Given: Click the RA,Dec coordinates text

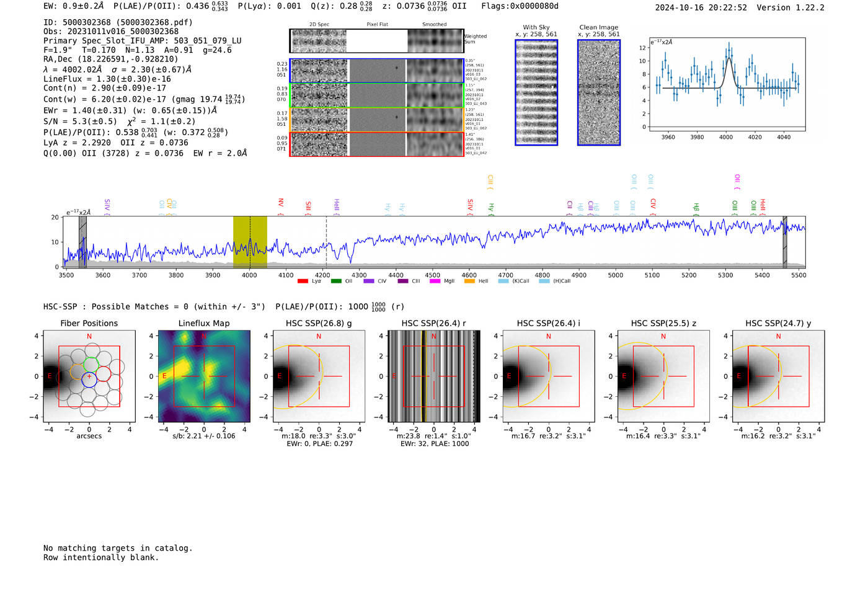Looking at the screenshot, I should pyautogui.click(x=111, y=60).
